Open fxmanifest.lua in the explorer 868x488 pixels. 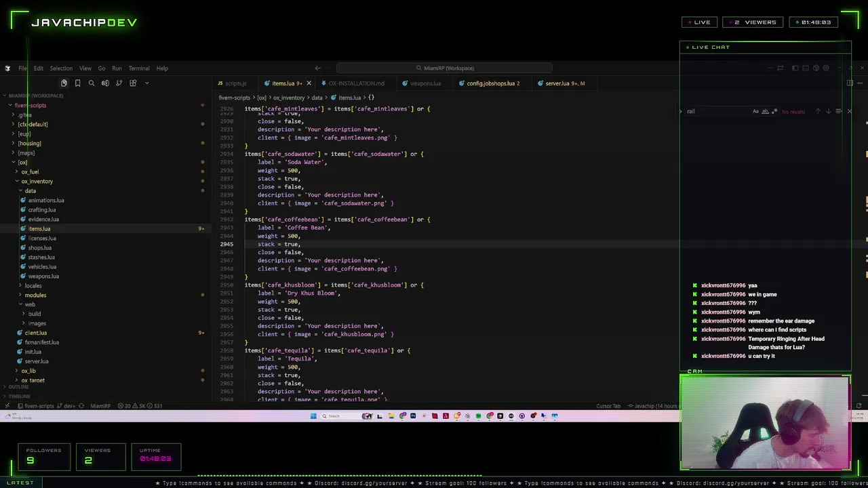pos(41,342)
